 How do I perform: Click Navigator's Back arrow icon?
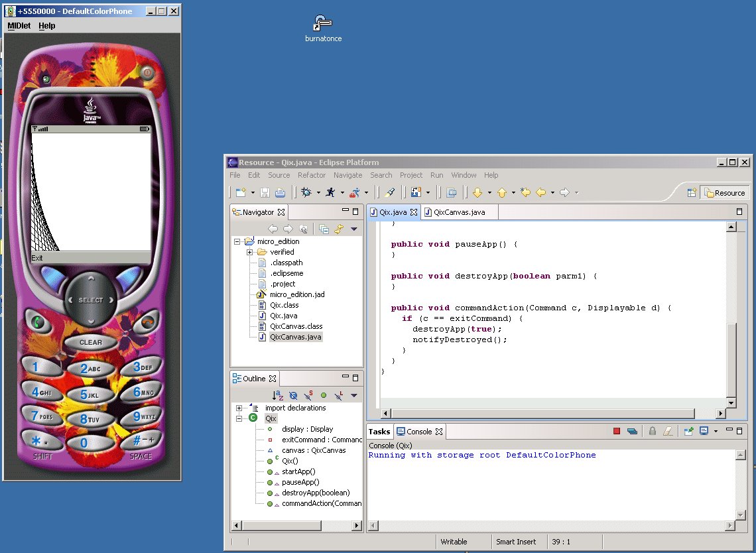pos(273,229)
